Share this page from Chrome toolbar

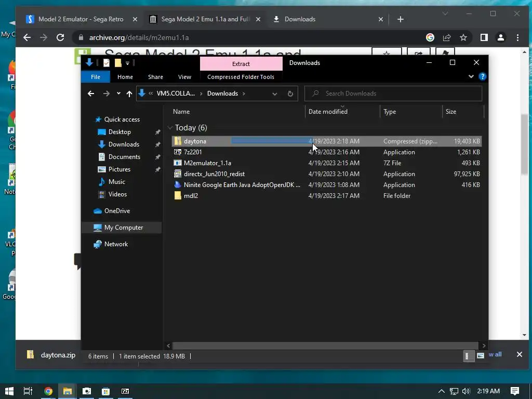click(447, 37)
